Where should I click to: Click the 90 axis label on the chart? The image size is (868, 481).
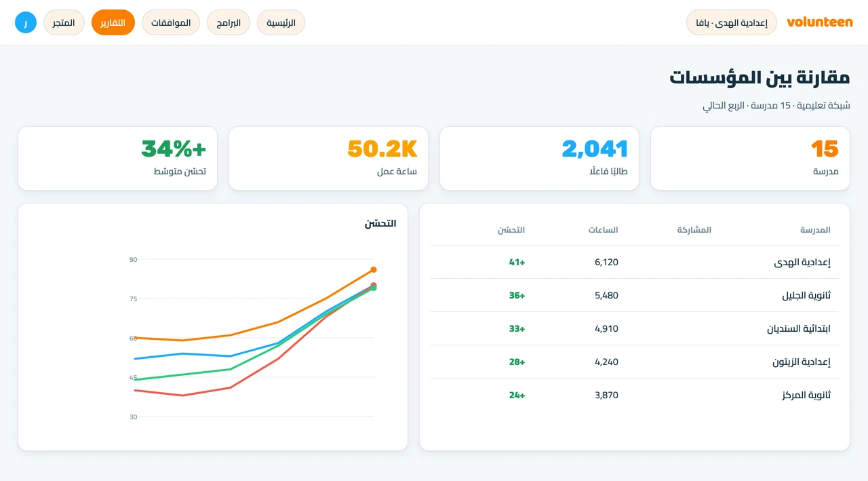click(133, 259)
